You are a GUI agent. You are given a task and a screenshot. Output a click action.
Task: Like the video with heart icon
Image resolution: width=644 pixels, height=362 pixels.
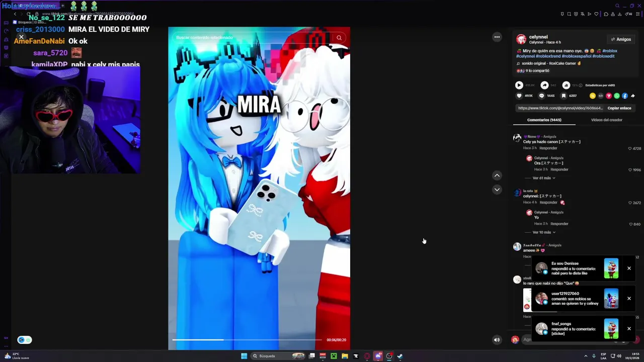(x=519, y=96)
